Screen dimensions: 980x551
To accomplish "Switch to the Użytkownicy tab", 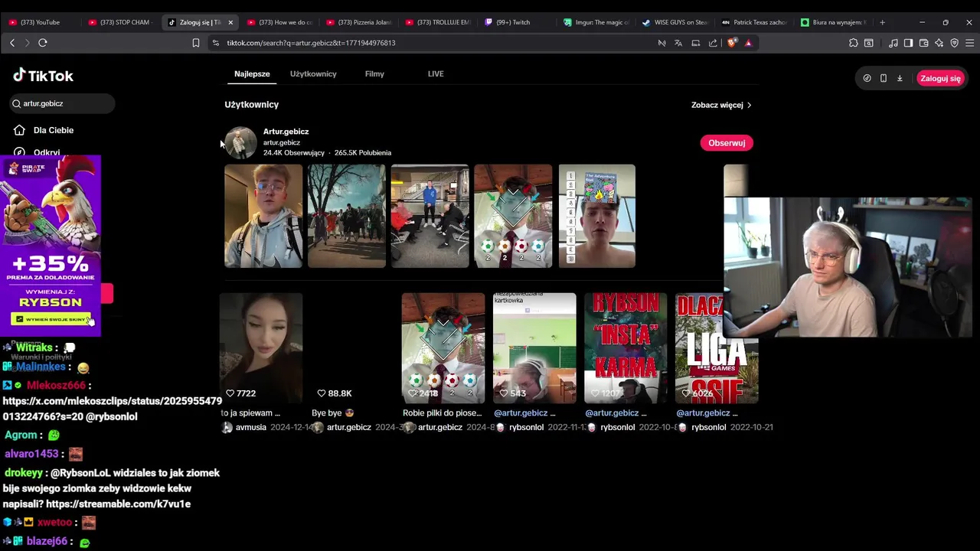I will tap(313, 73).
